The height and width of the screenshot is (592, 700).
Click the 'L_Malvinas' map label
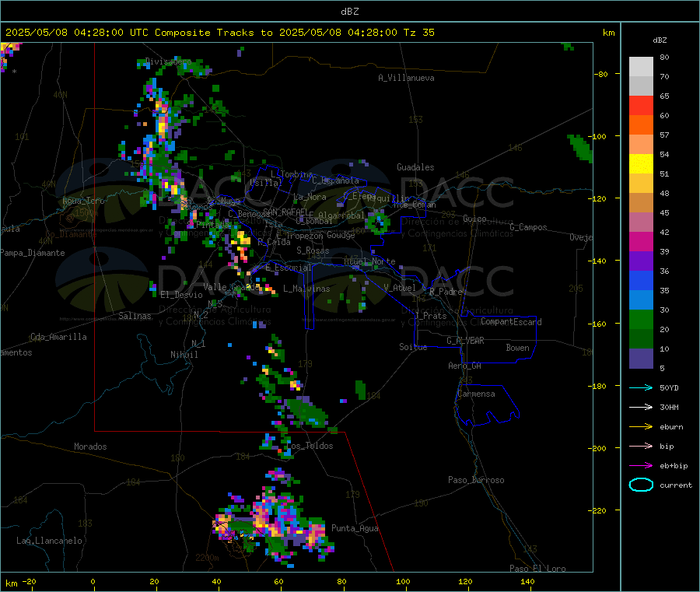pyautogui.click(x=306, y=289)
